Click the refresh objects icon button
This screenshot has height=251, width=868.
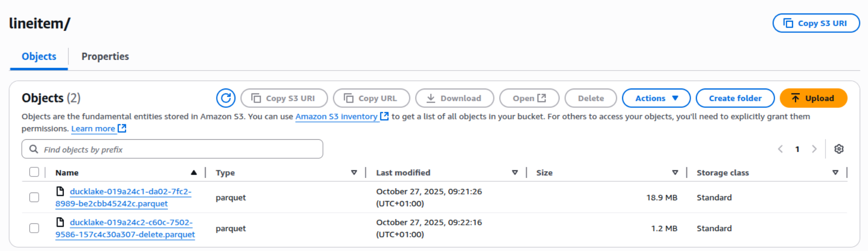226,98
